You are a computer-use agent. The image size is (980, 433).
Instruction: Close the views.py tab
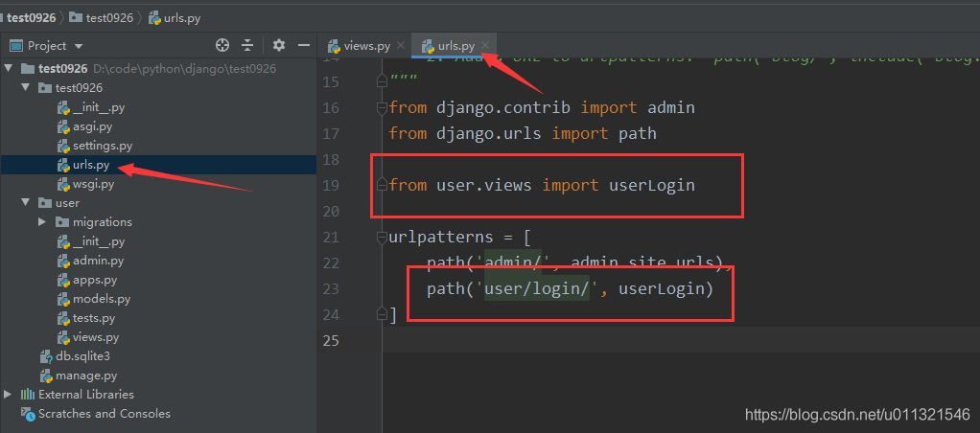(401, 46)
